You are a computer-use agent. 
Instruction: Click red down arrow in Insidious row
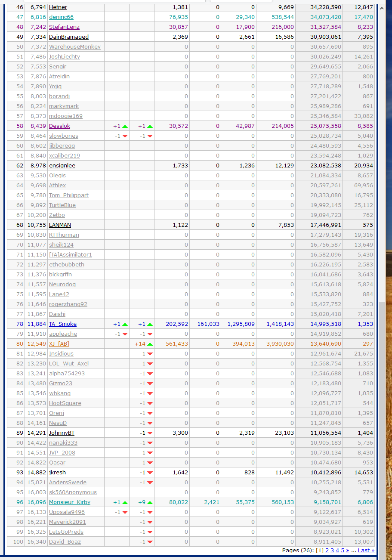150,354
